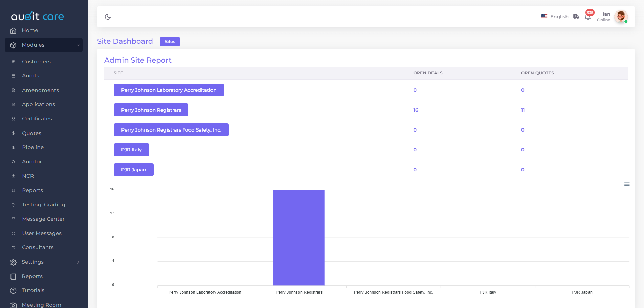Click the 11 open quotes value
Image resolution: width=644 pixels, height=308 pixels.
click(523, 110)
